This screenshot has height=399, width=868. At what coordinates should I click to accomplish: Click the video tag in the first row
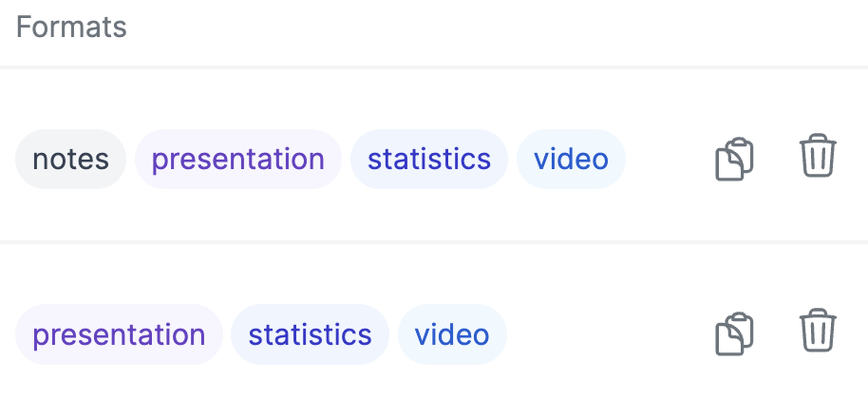571,159
